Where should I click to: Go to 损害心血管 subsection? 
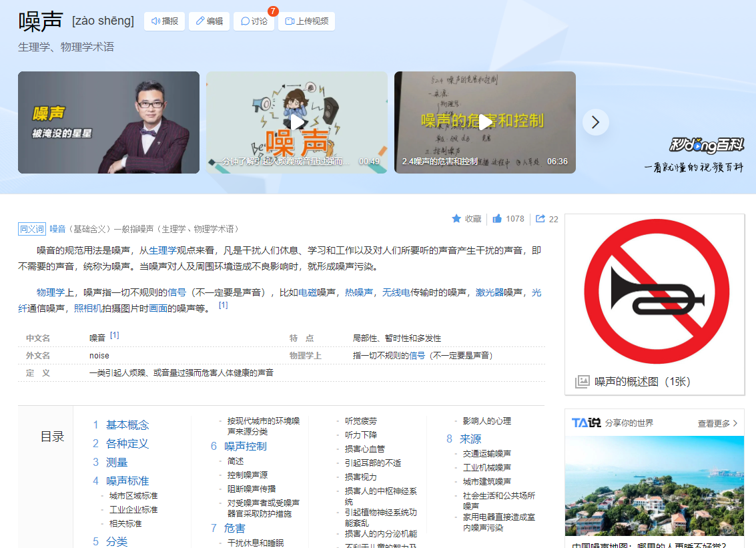(x=365, y=449)
